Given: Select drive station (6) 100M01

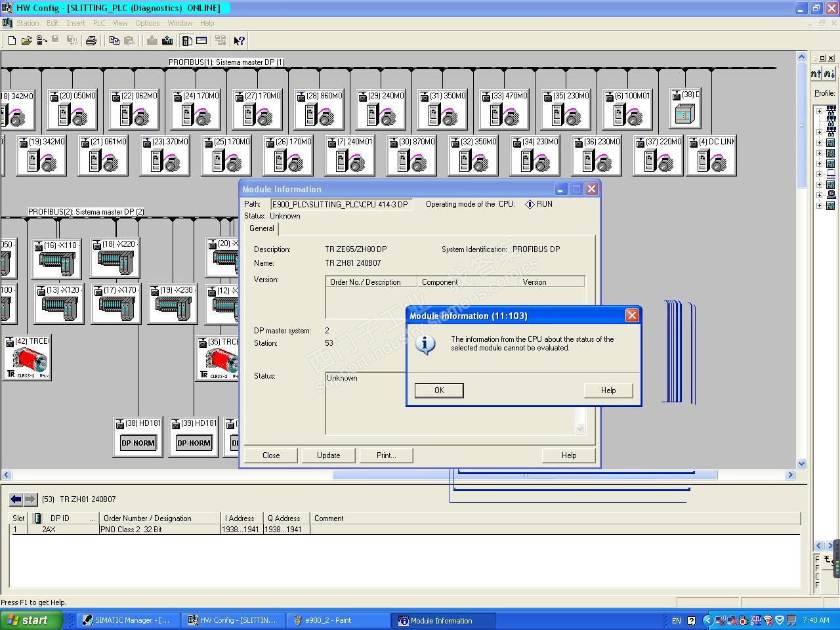Looking at the screenshot, I should [627, 109].
